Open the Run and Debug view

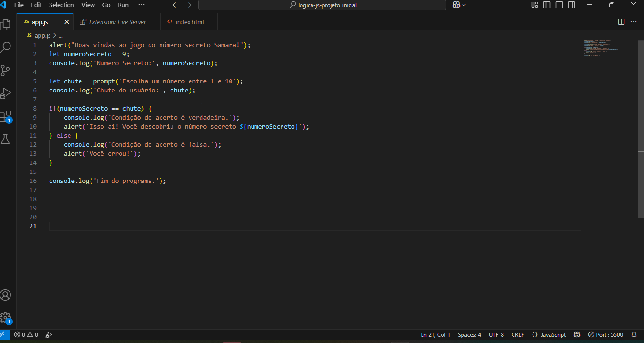click(6, 93)
